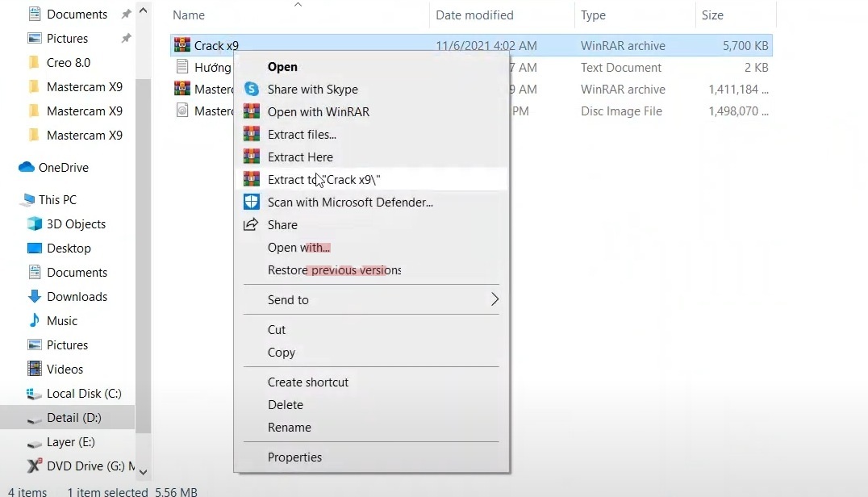Open Properties from context menu
The image size is (868, 497).
pyautogui.click(x=371, y=457)
